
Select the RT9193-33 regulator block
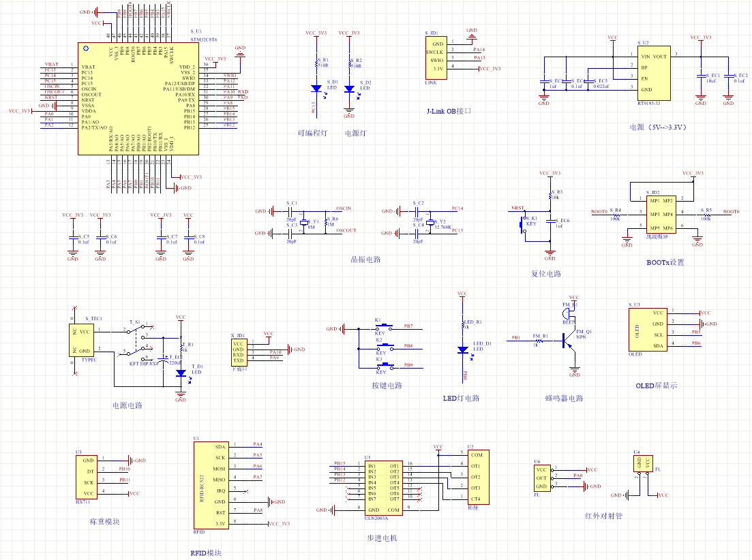[652, 72]
